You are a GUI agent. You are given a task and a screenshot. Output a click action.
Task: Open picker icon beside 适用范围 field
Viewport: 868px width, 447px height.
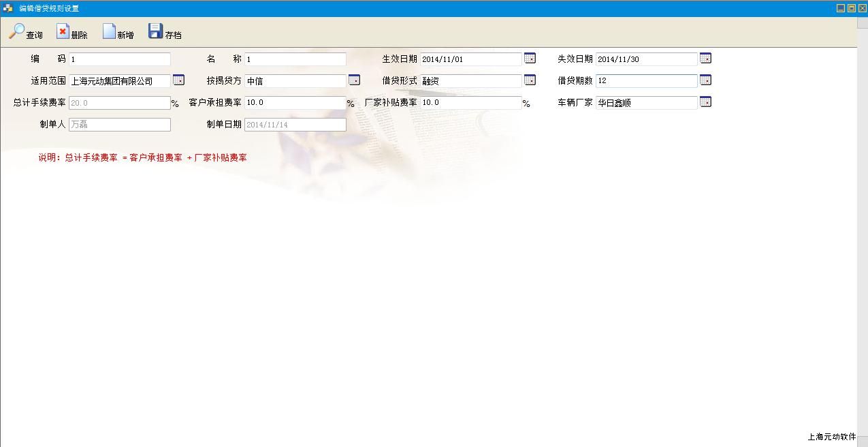[x=178, y=80]
